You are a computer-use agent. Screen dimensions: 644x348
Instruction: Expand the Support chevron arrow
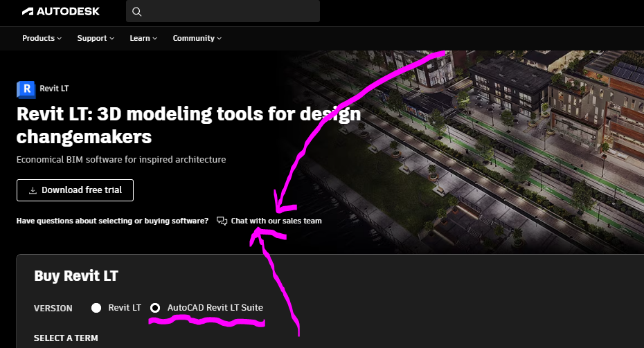coord(111,39)
